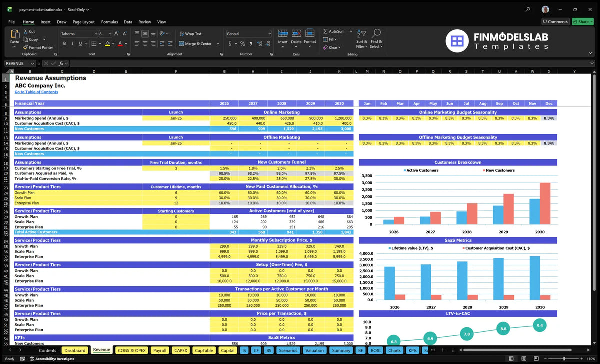Open the Valuation sheet tab
The image size is (600, 364).
click(314, 350)
